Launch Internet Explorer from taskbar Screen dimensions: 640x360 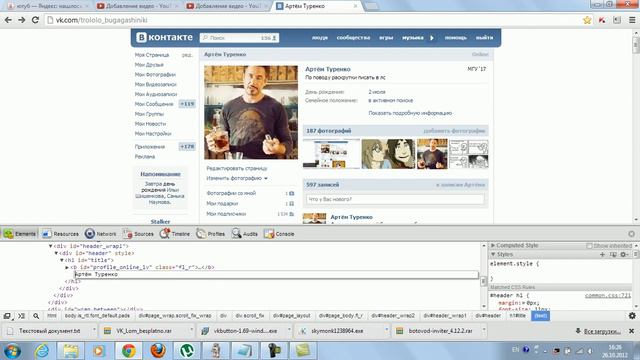(x=42, y=351)
